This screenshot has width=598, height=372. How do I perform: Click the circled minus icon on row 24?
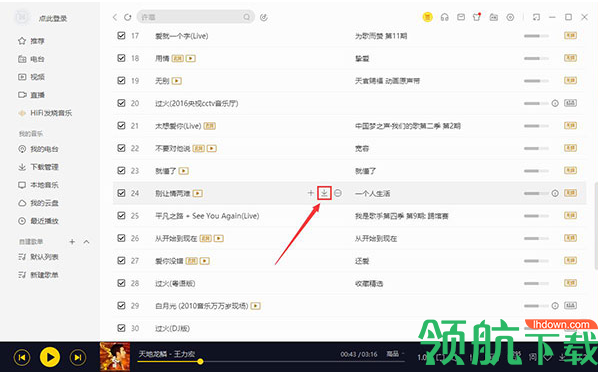click(338, 193)
